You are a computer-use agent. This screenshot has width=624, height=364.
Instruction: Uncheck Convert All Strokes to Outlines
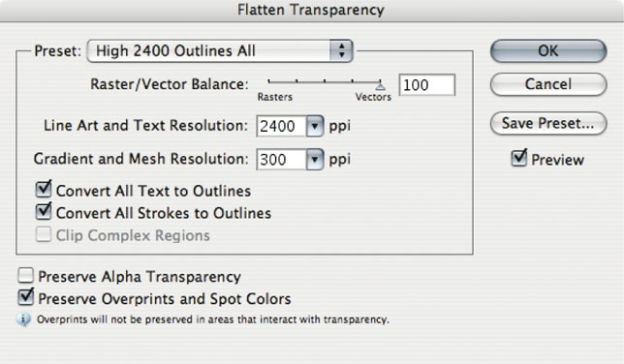[44, 211]
